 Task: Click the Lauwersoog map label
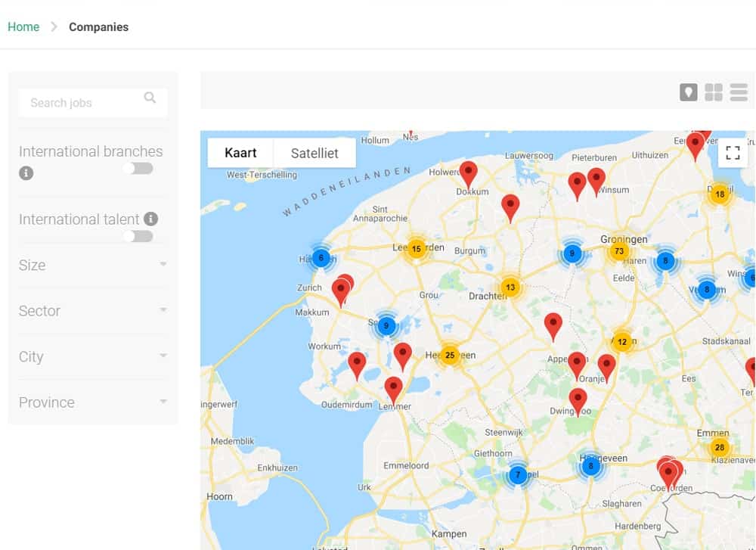[x=529, y=156]
